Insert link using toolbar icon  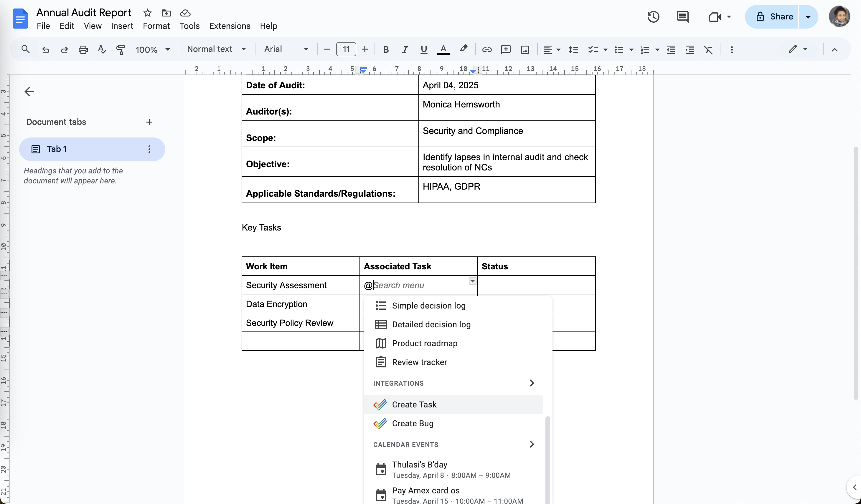point(486,49)
